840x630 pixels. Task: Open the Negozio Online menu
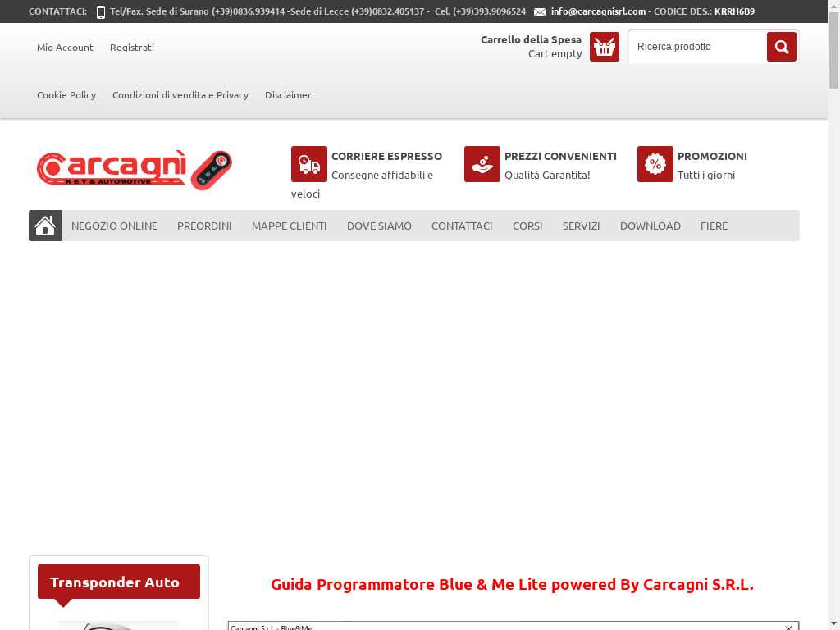(115, 226)
